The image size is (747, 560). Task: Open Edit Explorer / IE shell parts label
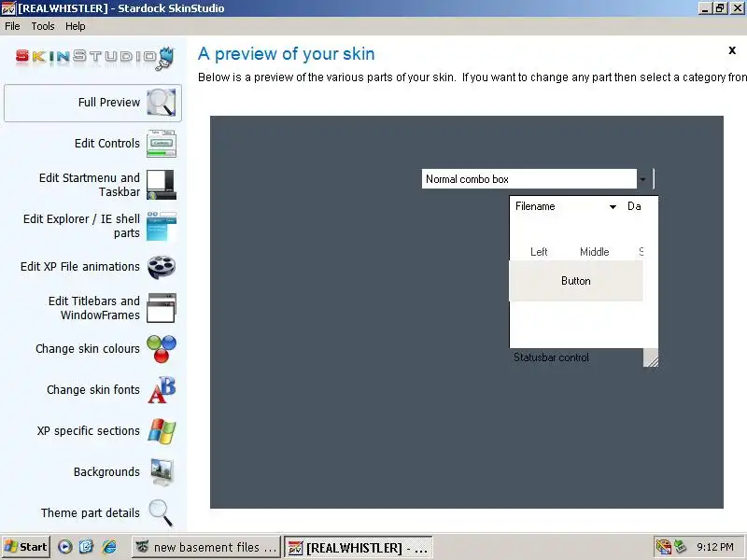tap(81, 226)
